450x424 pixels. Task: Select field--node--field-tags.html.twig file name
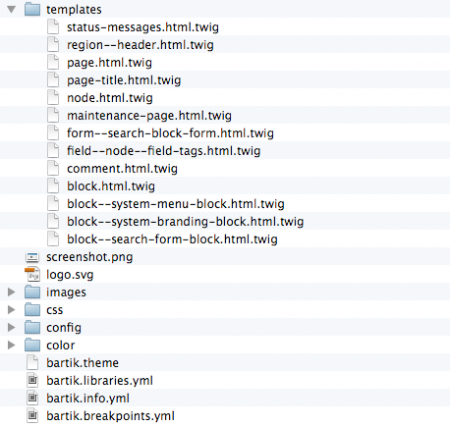point(164,151)
